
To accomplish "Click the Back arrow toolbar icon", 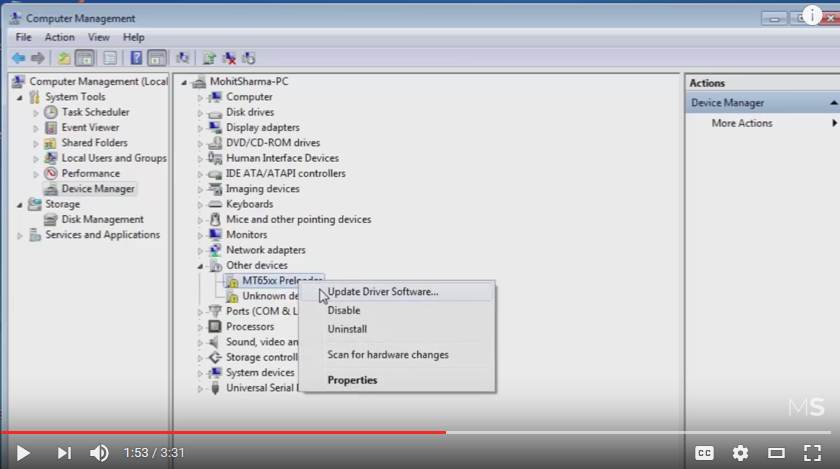I will [x=19, y=58].
